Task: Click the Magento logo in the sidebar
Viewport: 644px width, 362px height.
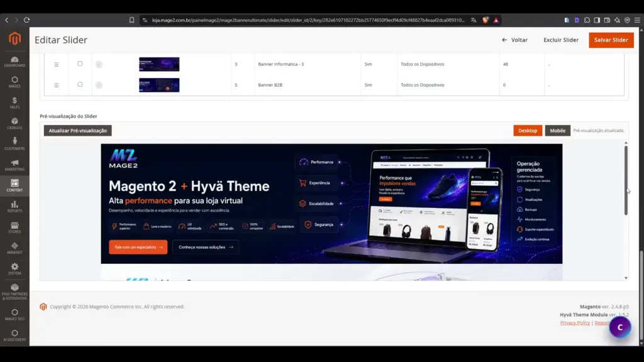Action: pos(15,38)
